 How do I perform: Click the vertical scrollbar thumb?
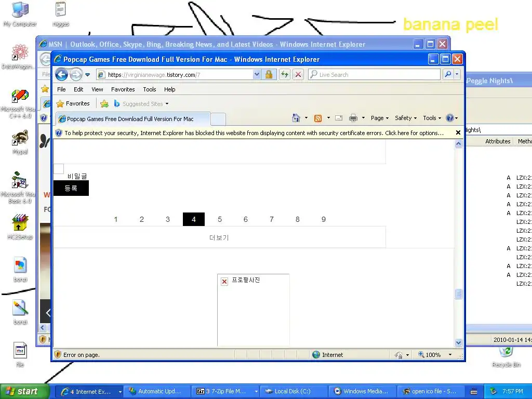coord(458,294)
